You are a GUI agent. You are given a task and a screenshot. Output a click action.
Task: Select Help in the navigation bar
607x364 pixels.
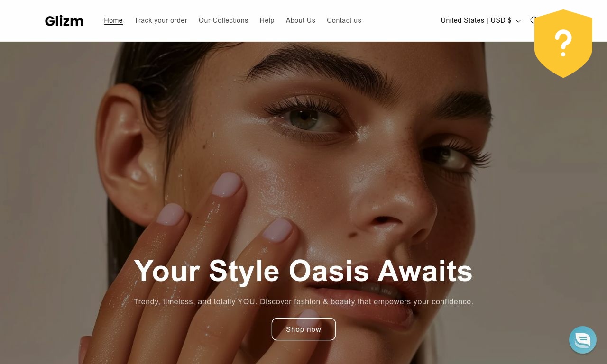click(x=267, y=20)
